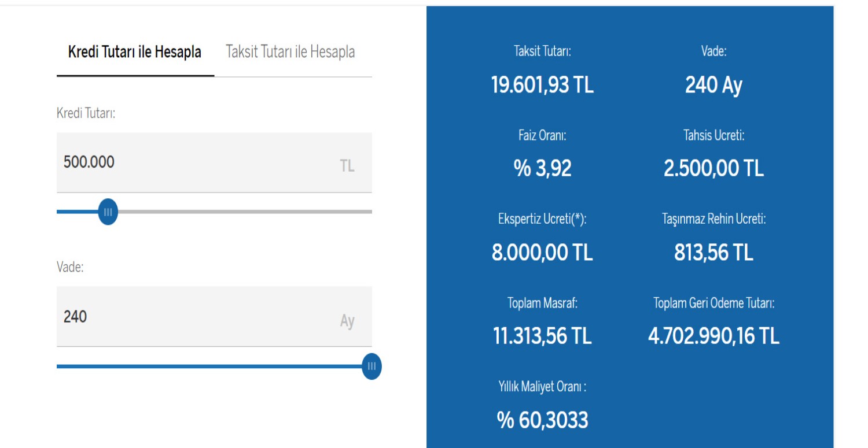Click the Faiz Oranı value % 3,92
The height and width of the screenshot is (448, 868).
(542, 169)
